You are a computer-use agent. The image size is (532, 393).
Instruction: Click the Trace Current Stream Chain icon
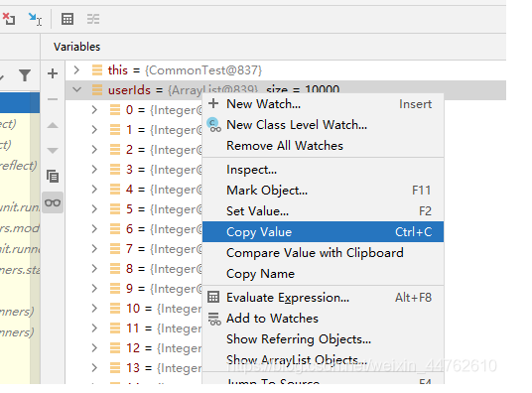[x=93, y=19]
